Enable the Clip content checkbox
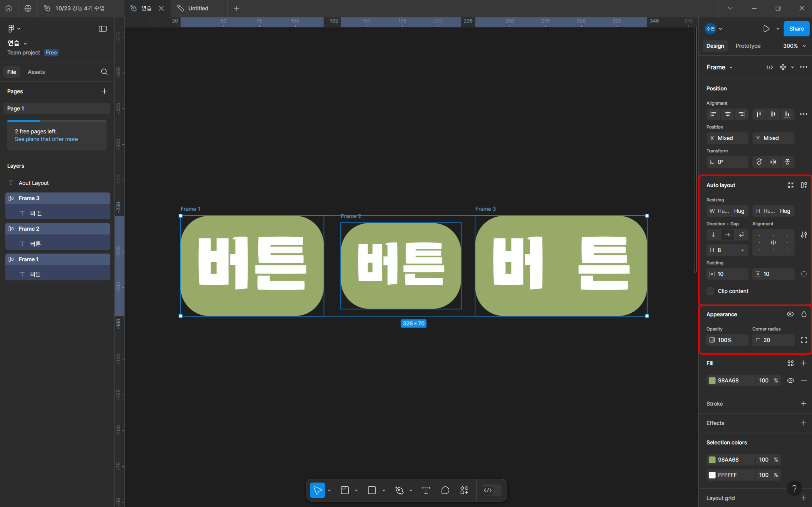The height and width of the screenshot is (507, 812). [x=710, y=291]
